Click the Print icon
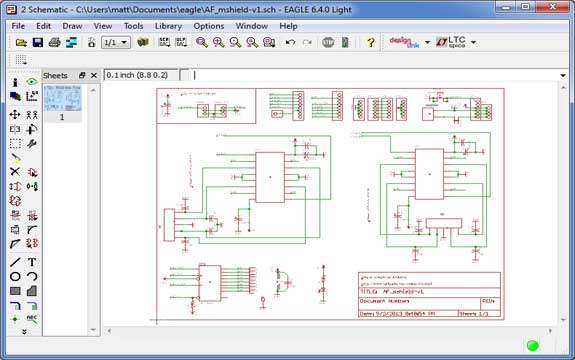575x360 pixels. (x=55, y=43)
